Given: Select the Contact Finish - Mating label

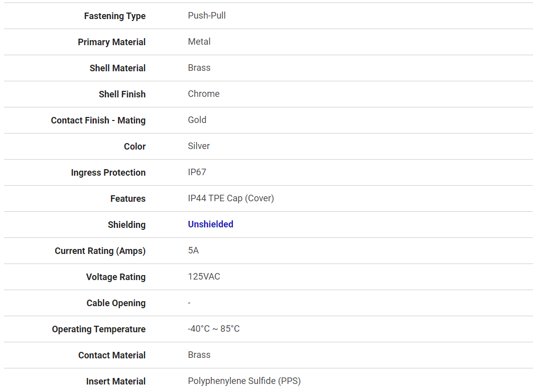Looking at the screenshot, I should pos(98,120).
